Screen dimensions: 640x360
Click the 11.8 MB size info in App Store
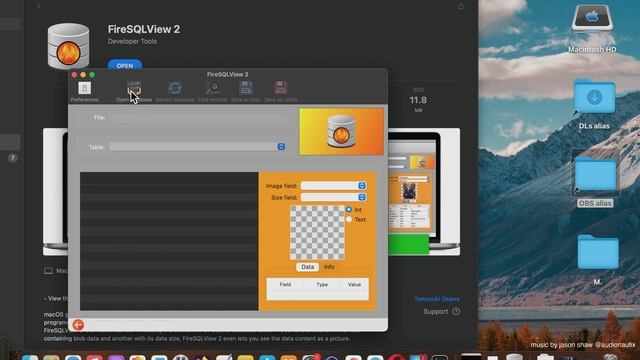click(418, 100)
